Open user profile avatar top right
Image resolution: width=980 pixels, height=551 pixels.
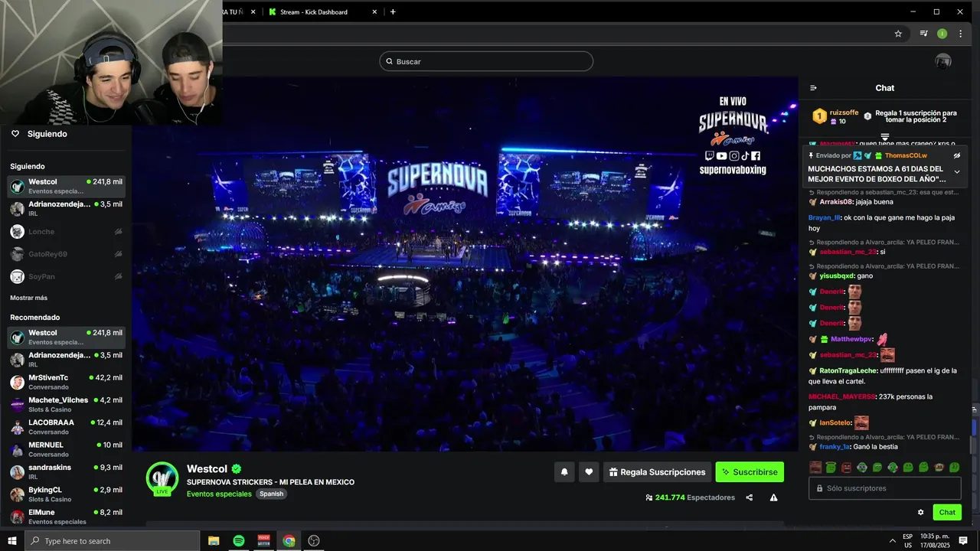943,61
